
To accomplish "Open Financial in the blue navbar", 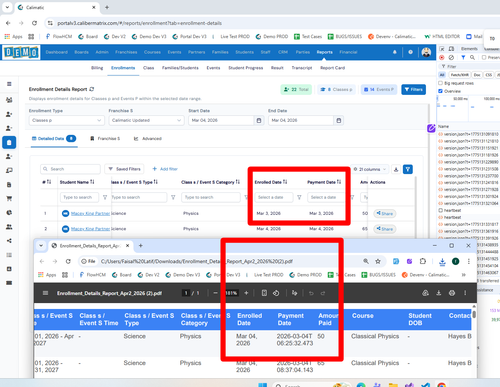I will (x=348, y=52).
